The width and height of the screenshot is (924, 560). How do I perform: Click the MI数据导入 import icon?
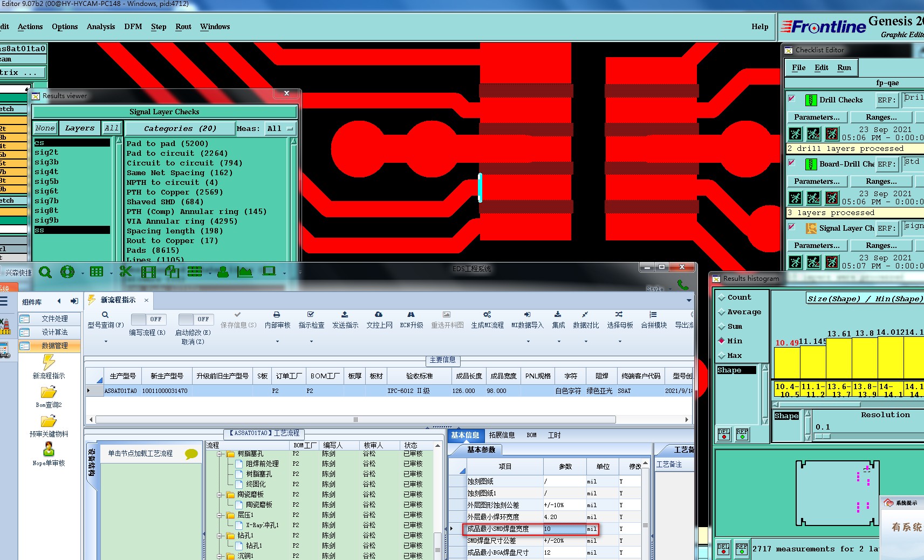coord(528,314)
